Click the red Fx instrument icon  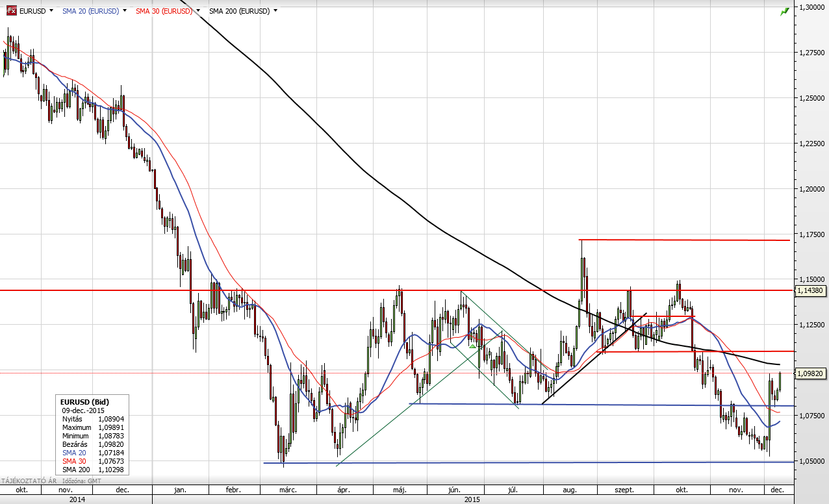(12, 11)
